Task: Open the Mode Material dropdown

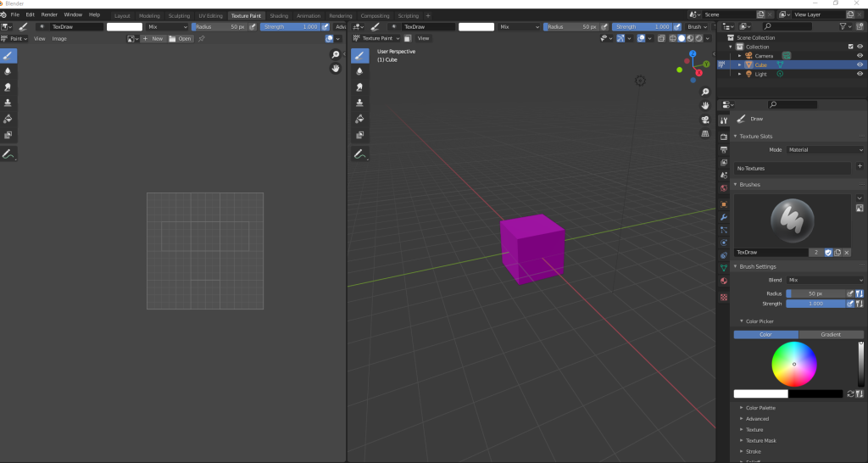Action: click(826, 149)
